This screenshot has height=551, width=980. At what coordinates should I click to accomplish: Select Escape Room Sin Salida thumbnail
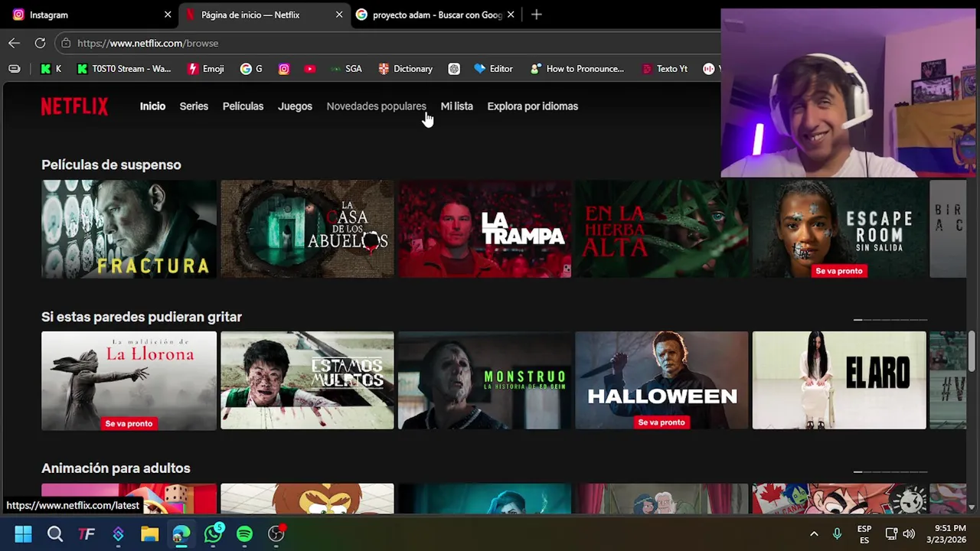(x=839, y=229)
